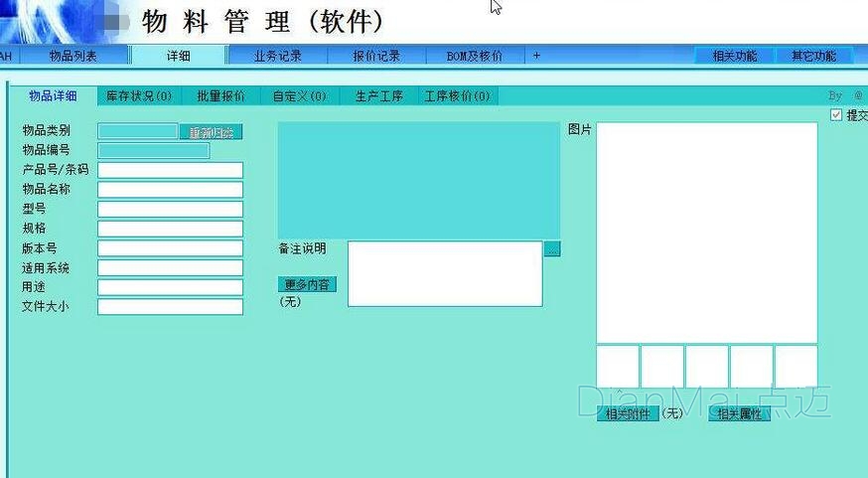Screen dimensions: 868x478
Task: Select the 生产工序 sub-tab
Action: tap(378, 96)
